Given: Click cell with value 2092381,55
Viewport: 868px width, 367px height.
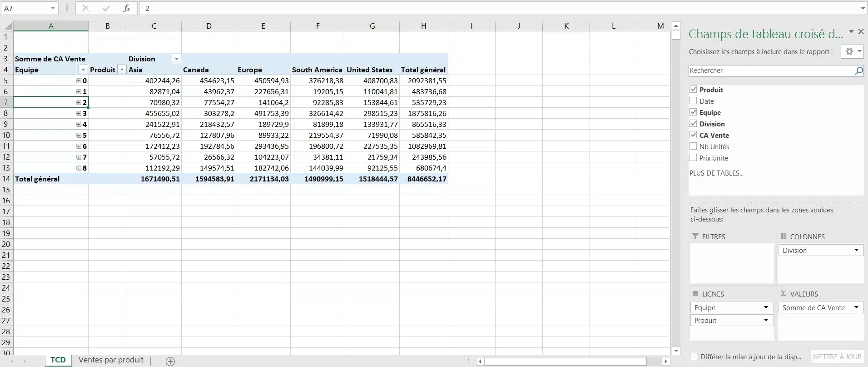Looking at the screenshot, I should click(424, 80).
